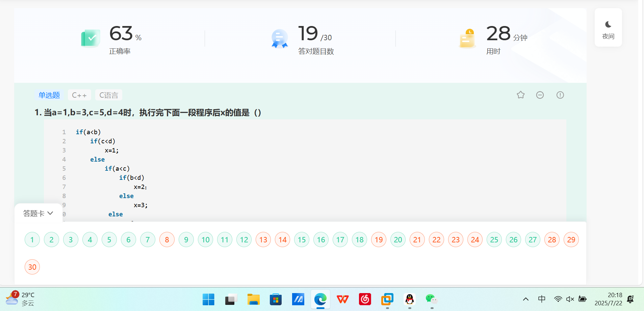The width and height of the screenshot is (644, 311).
Task: Switch to the C++ tag
Action: (x=79, y=95)
